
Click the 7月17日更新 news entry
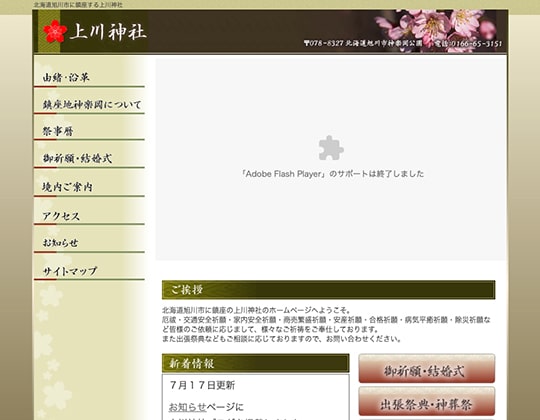pyautogui.click(x=202, y=385)
